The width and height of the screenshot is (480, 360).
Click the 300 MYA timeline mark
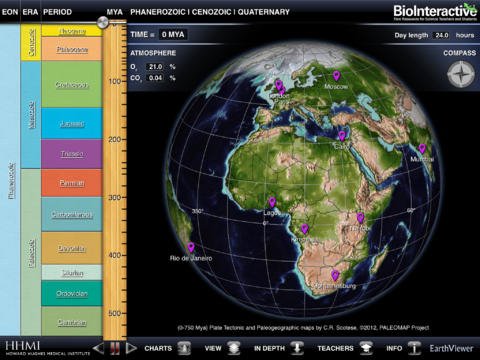click(115, 197)
